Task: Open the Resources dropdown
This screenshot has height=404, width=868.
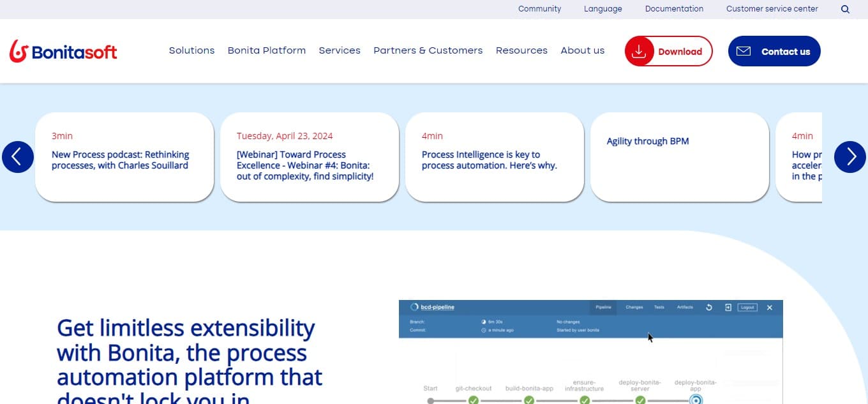Action: [x=521, y=50]
